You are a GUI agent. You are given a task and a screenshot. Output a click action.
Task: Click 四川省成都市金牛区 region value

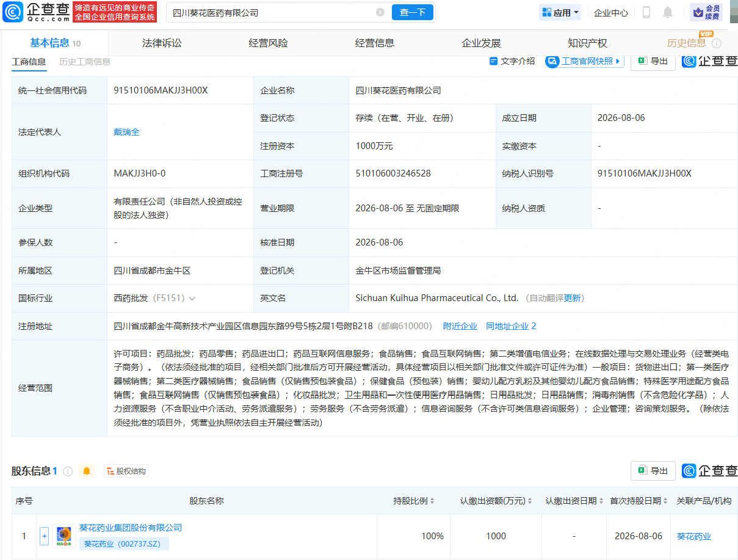pos(152,271)
